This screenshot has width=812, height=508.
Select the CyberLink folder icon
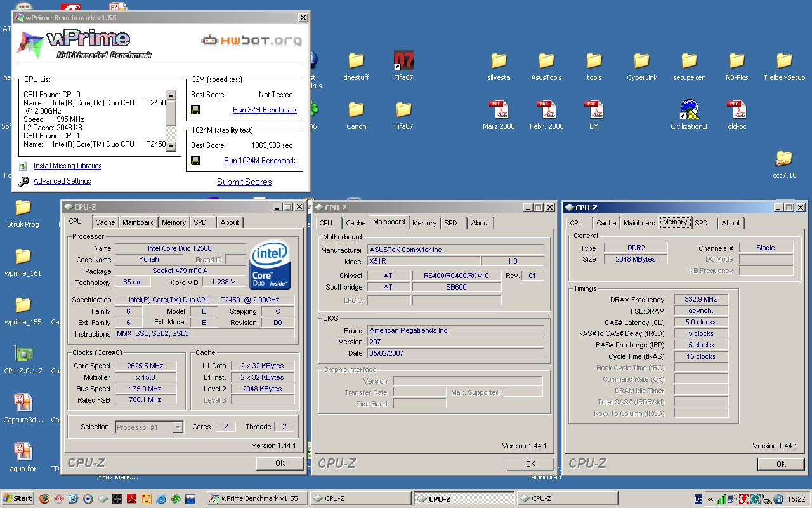tap(642, 67)
